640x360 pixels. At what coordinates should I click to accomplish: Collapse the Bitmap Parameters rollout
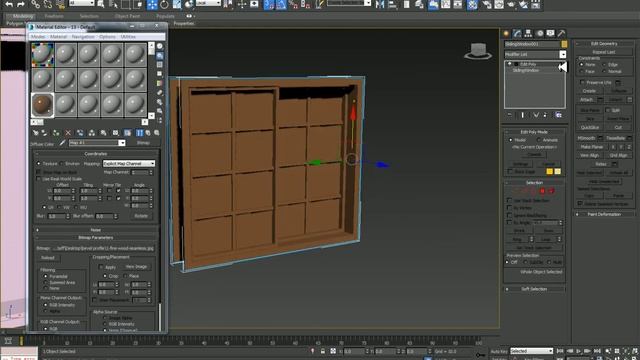(x=96, y=238)
